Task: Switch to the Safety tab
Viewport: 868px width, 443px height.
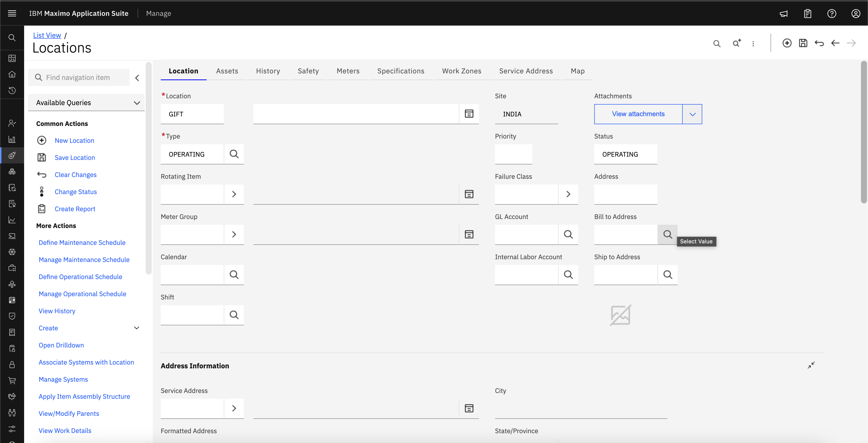Action: click(308, 71)
